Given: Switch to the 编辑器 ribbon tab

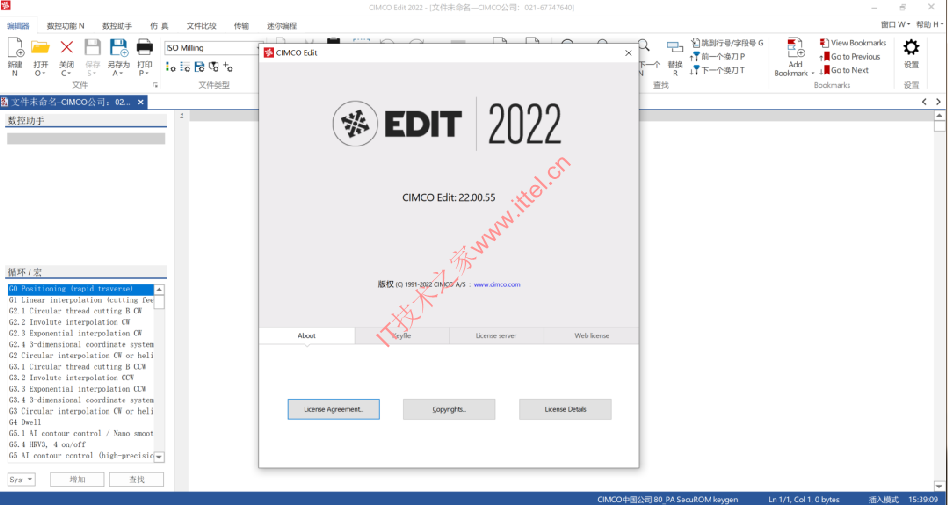Looking at the screenshot, I should pos(18,26).
